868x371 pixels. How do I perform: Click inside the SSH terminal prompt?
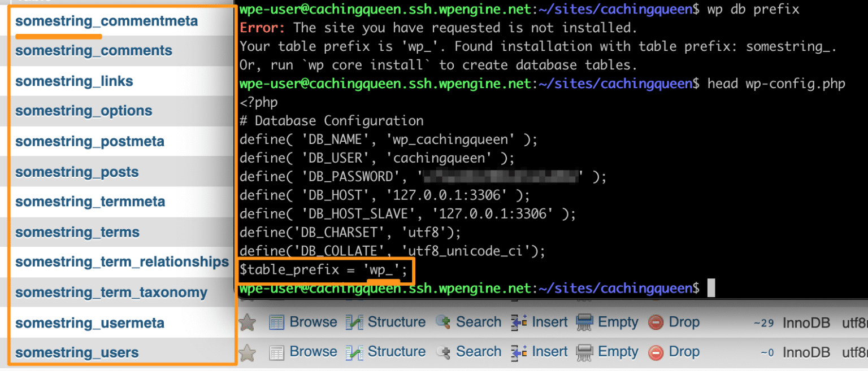(x=711, y=287)
